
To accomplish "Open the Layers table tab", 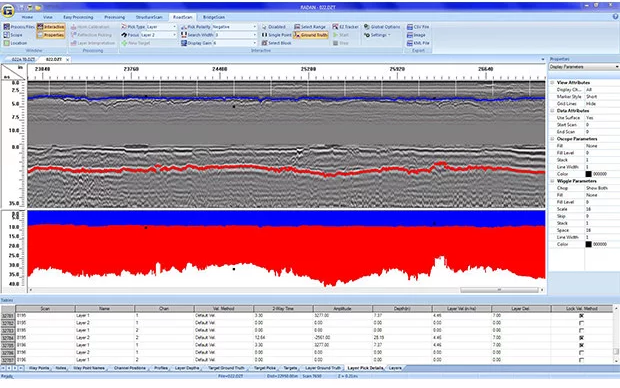I will [395, 368].
